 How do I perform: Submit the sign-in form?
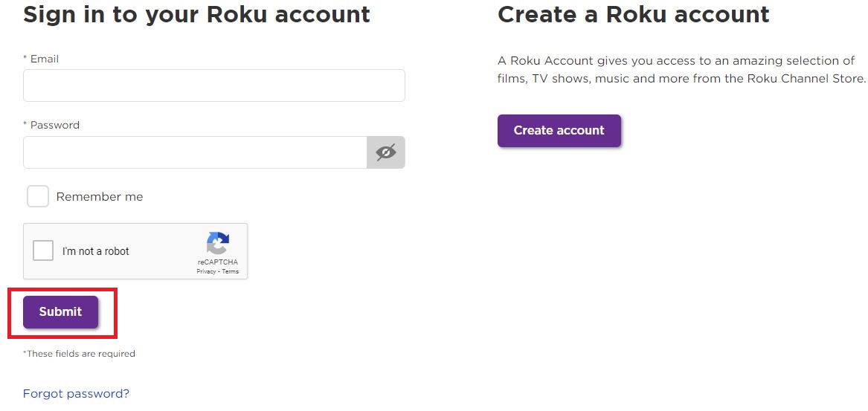pos(60,312)
